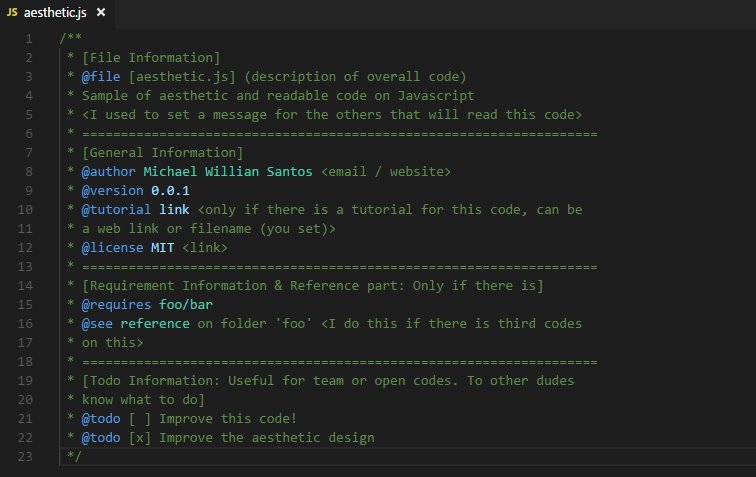
Task: Click the @see tag on line 16
Action: click(x=97, y=324)
